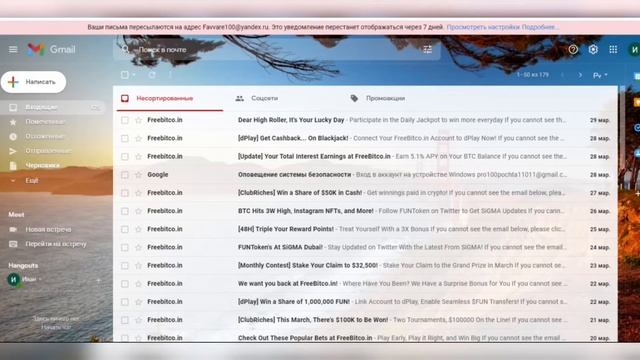The image size is (640, 360).
Task: Open '[Monthly Contest] Stake Your Claim' email
Action: click(x=365, y=265)
